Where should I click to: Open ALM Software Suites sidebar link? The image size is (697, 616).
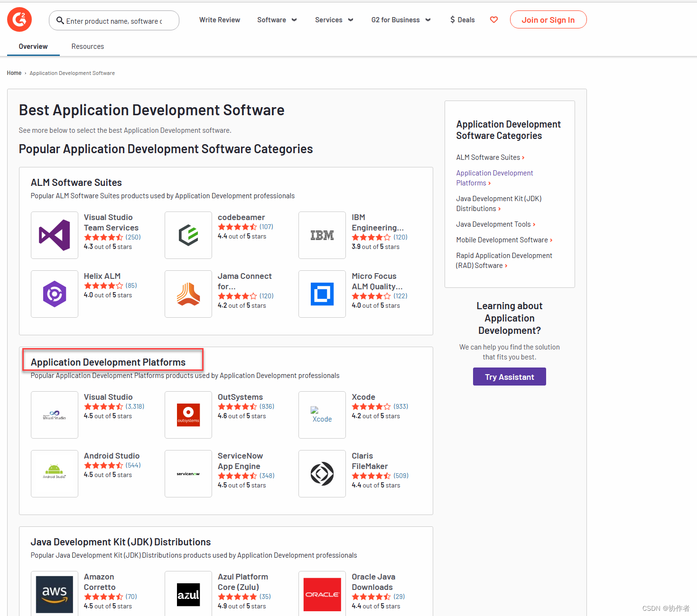coord(490,157)
